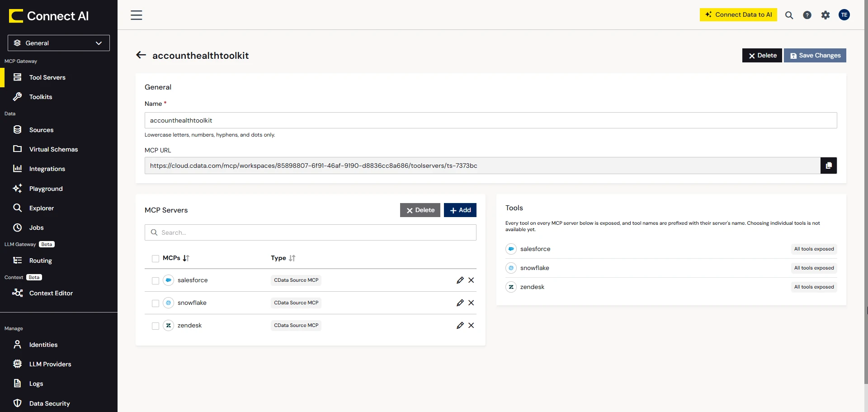Click Connect Data to AI button
Screen dimensions: 868x412
click(738, 14)
